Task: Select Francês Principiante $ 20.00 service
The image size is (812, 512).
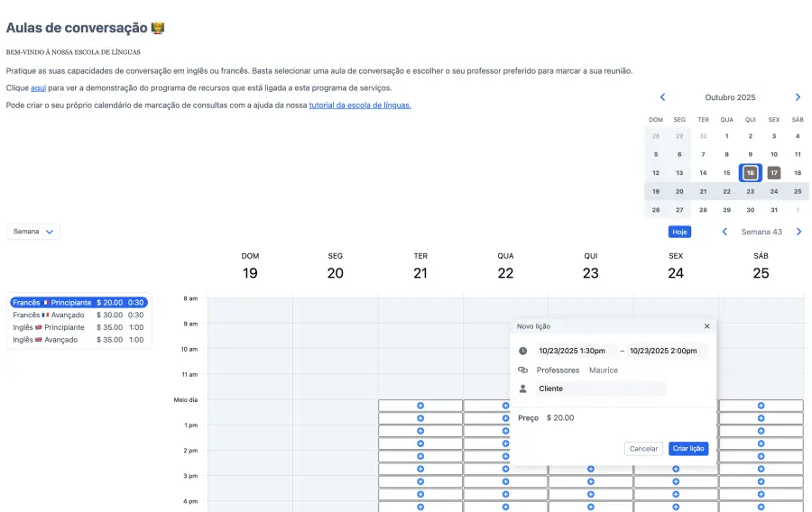Action: (78, 303)
